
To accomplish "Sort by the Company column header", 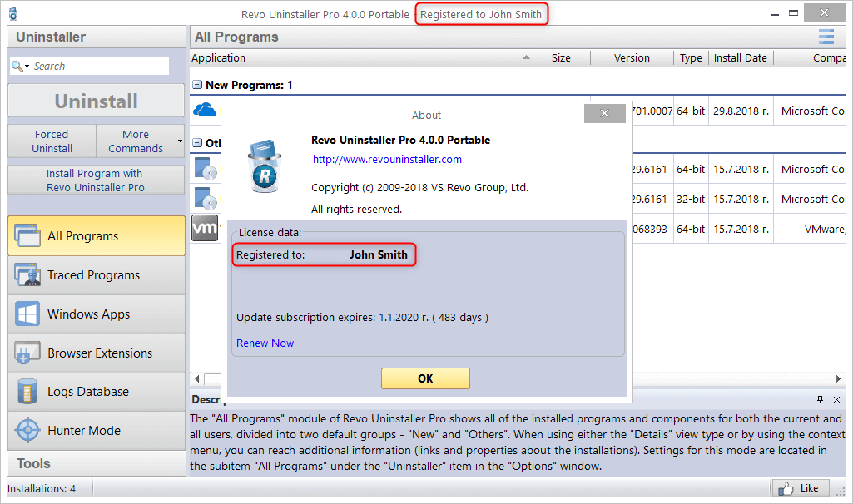I will (x=810, y=57).
